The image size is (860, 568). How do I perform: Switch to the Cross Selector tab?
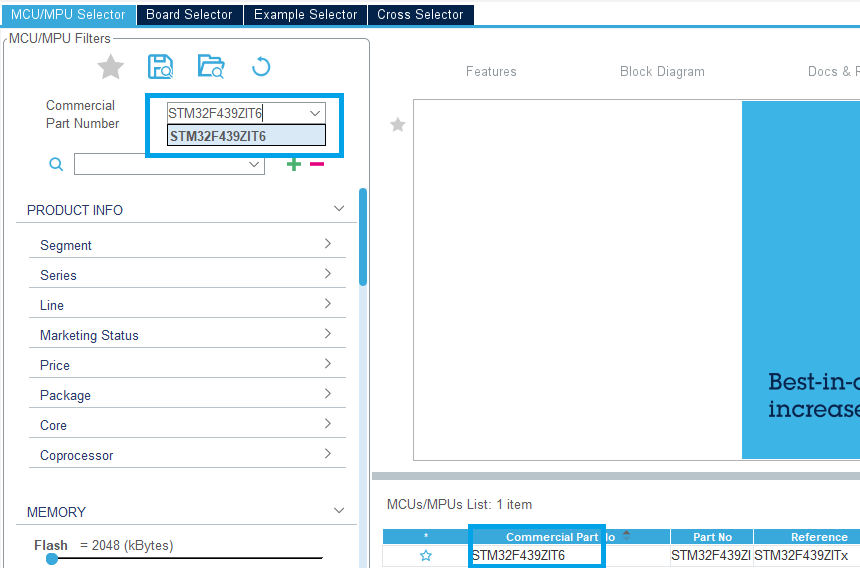420,15
